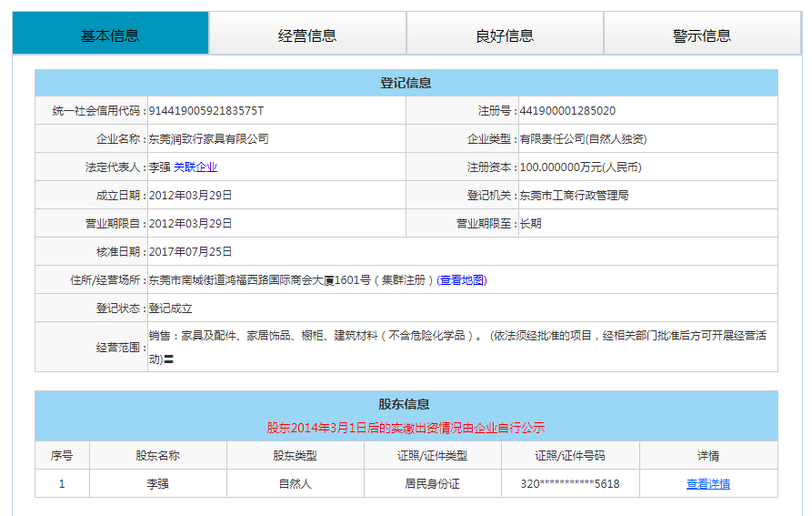Click the 股东类型 column header
Viewport: 812px width, 516px height.
[295, 456]
